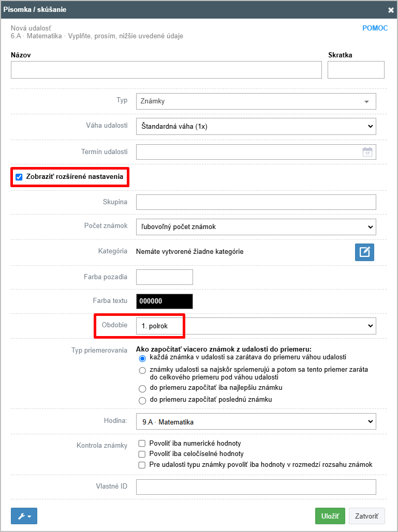Image resolution: width=398 pixels, height=532 pixels.
Task: Close the Písomka / skúšanie dialog with X
Action: (x=391, y=10)
